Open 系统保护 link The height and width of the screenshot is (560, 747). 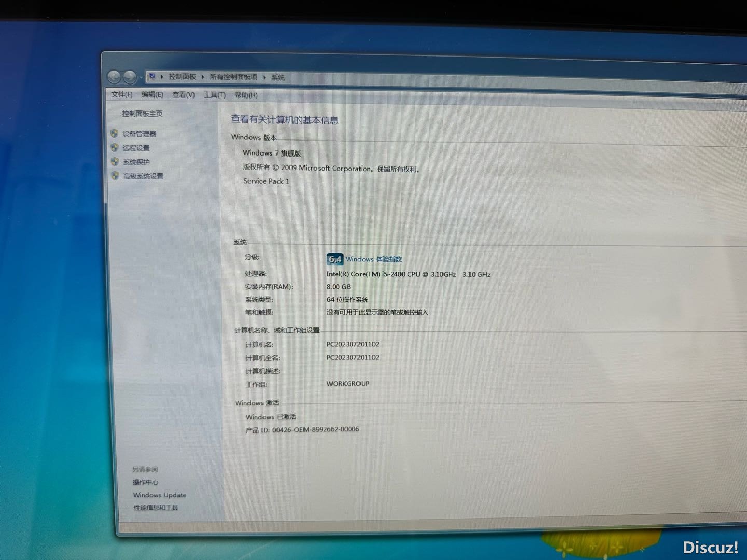tap(136, 162)
